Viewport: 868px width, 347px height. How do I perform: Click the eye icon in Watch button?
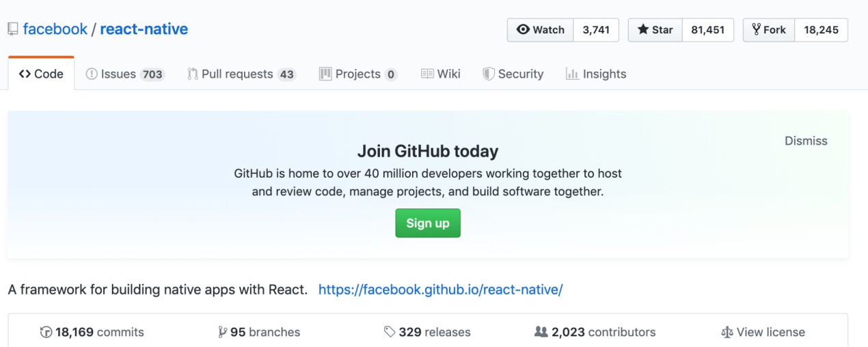point(524,30)
